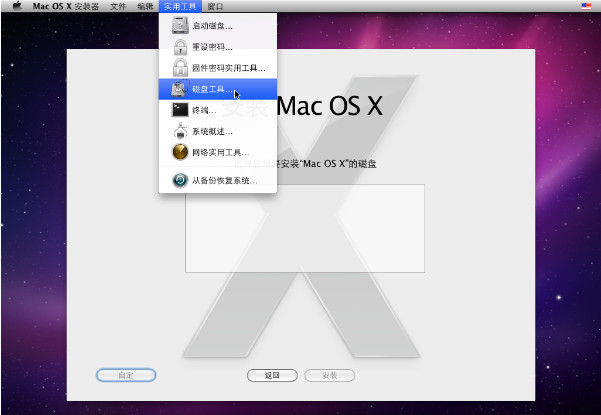Select 固件密码实用工具… menu entry
The image size is (601, 415).
pos(218,68)
